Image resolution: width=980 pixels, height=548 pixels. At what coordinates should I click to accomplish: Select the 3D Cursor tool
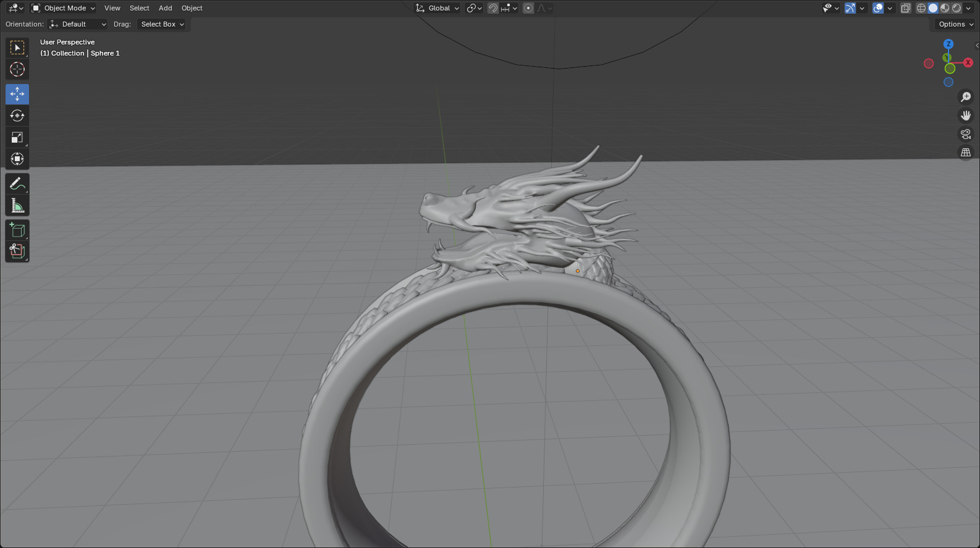(x=17, y=69)
